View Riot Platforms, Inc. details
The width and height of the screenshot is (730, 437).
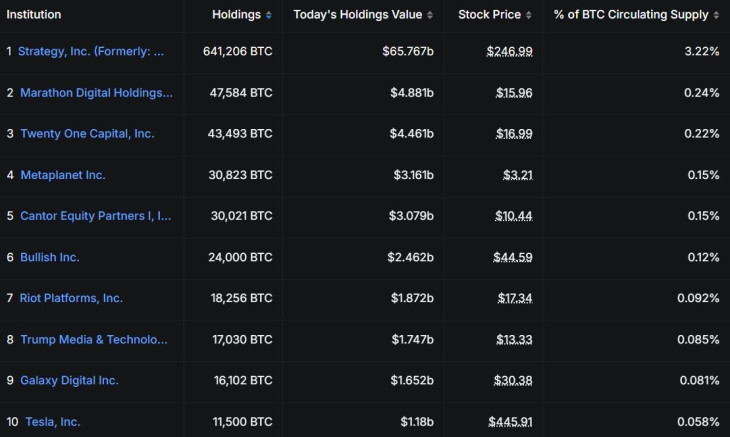coord(71,298)
